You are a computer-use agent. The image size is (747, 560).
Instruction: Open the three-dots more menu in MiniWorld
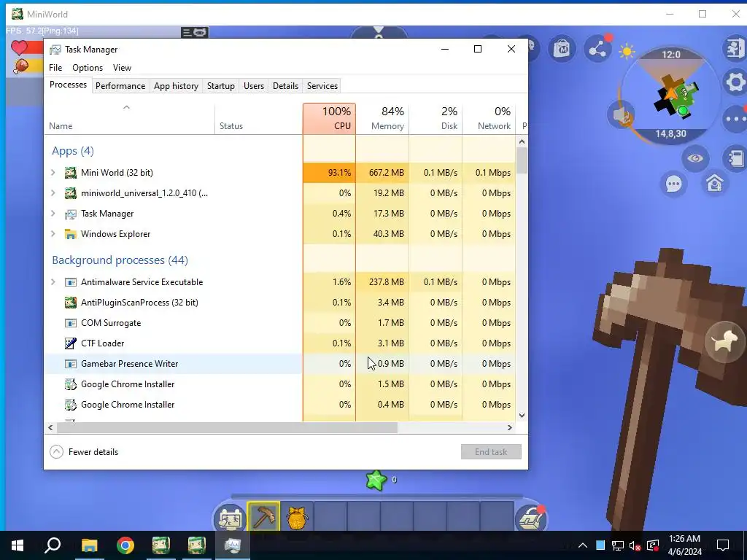[735, 119]
